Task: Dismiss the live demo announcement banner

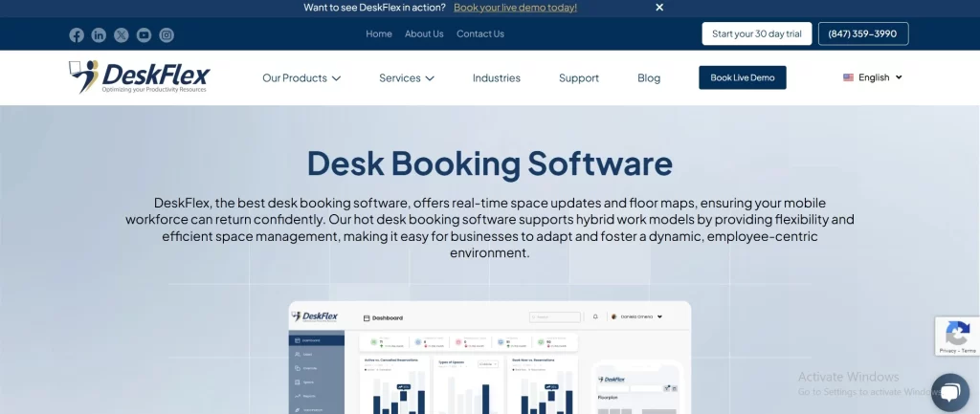Action: 659,8
